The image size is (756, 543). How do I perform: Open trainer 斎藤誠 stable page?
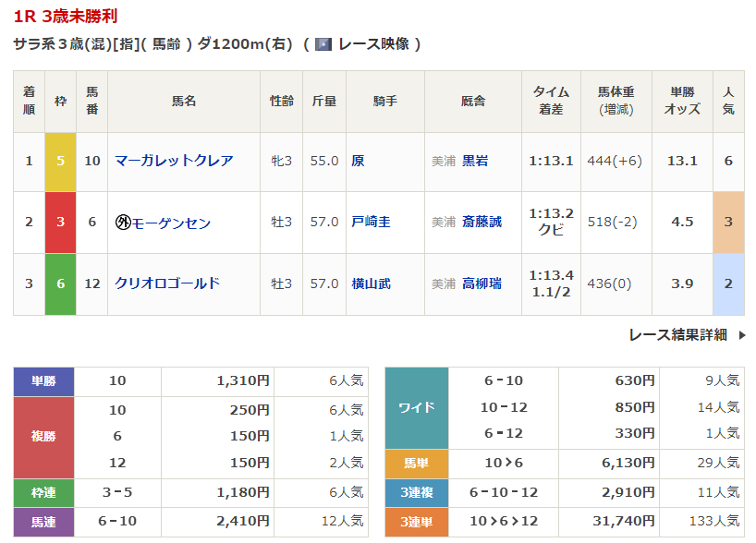click(482, 223)
